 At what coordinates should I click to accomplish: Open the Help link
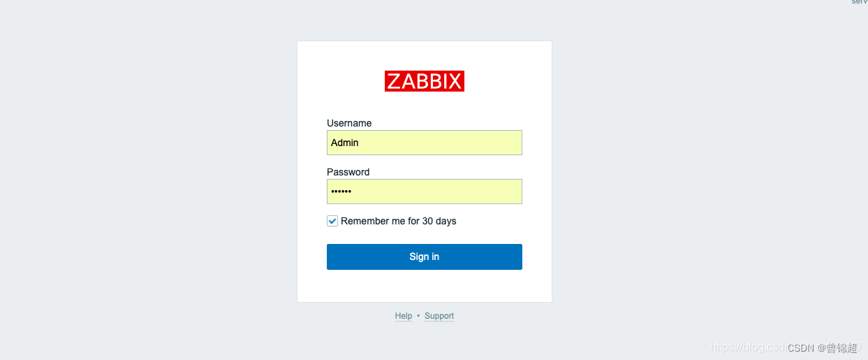pos(404,316)
